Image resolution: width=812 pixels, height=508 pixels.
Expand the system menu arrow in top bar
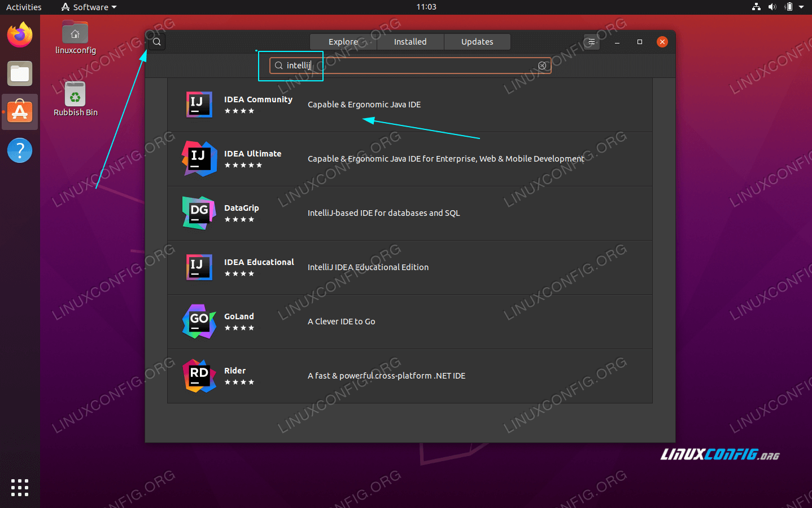tap(801, 7)
